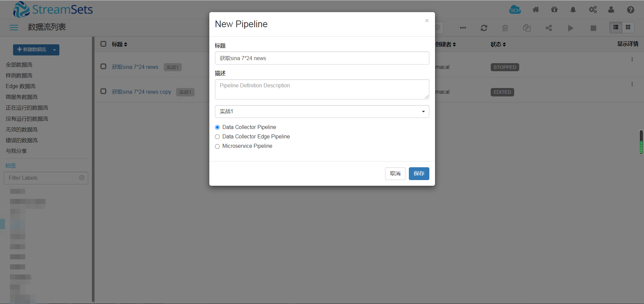Check the box for 获取sina 7*24 news copy
Screen dimensions: 644x304
103,91
